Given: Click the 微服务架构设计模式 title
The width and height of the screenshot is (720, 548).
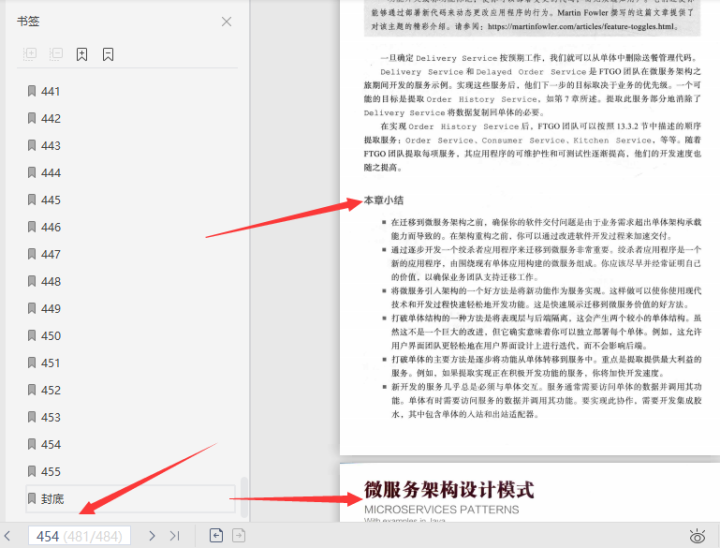Looking at the screenshot, I should (x=449, y=490).
